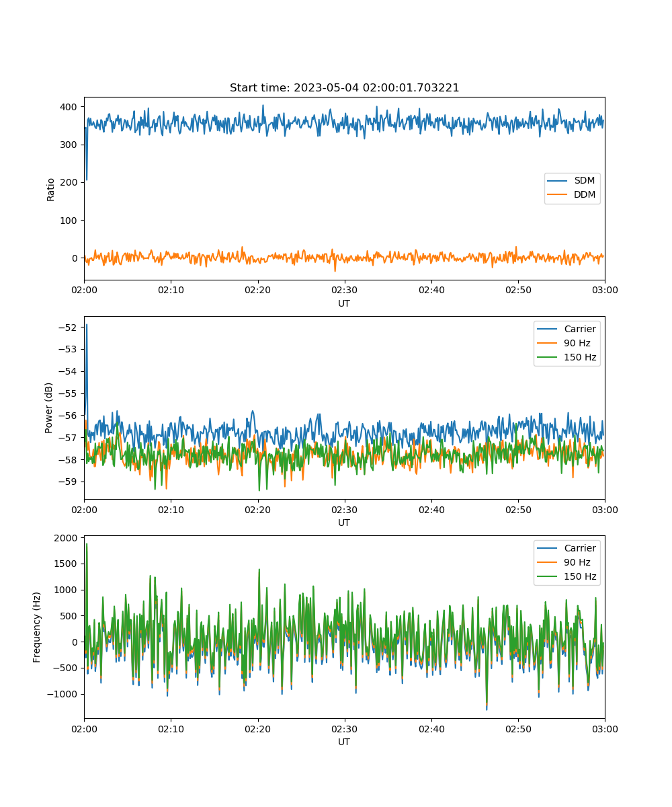
Task: Click the UT label under the Ratio plot
Action: (x=344, y=303)
